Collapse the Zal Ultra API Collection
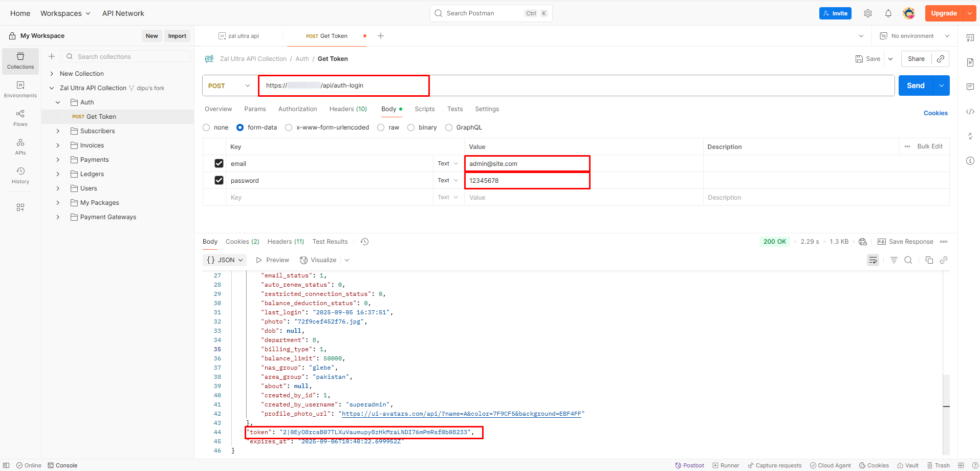The image size is (980, 471). coord(52,88)
